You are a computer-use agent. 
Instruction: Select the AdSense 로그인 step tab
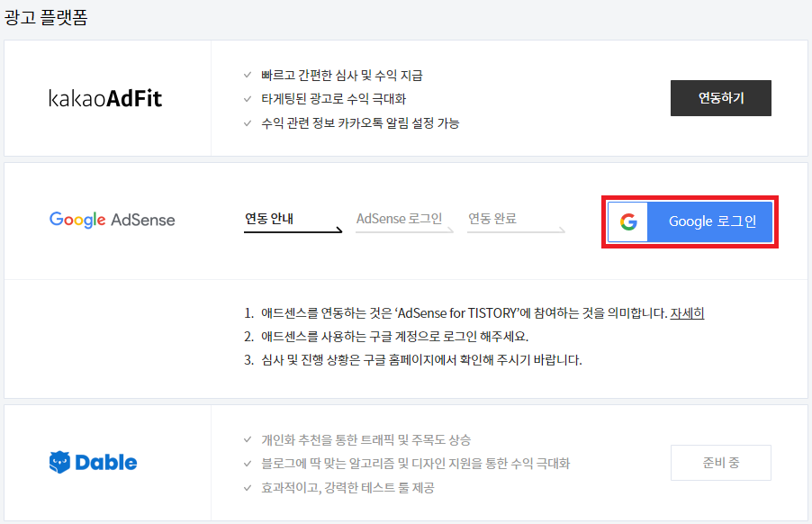point(404,221)
